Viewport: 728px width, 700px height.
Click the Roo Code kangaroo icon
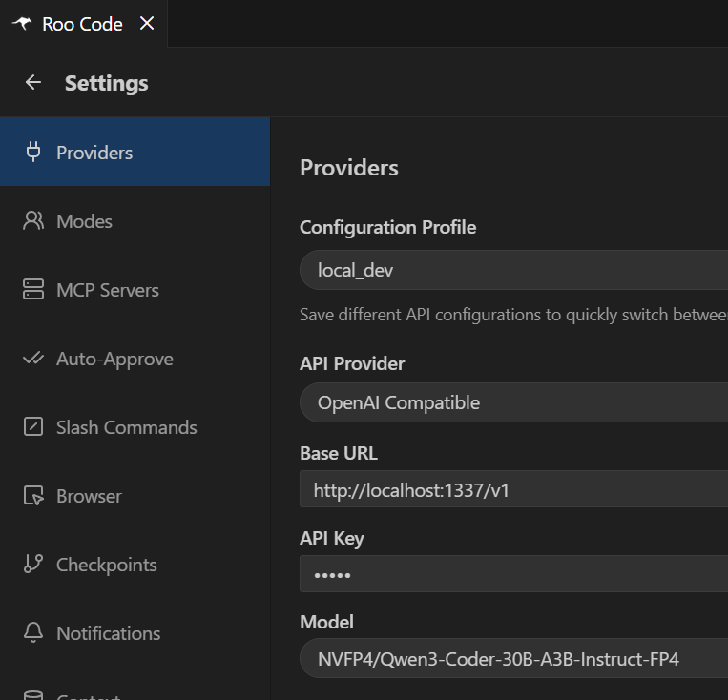(22, 24)
